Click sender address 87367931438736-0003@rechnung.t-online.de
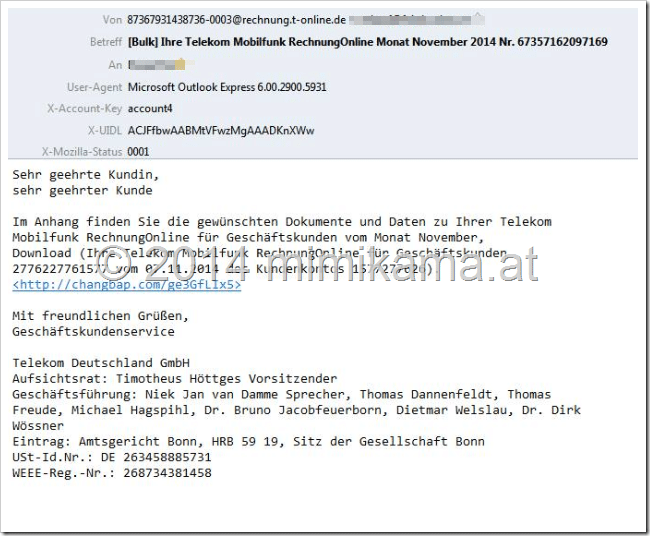 click(x=236, y=20)
